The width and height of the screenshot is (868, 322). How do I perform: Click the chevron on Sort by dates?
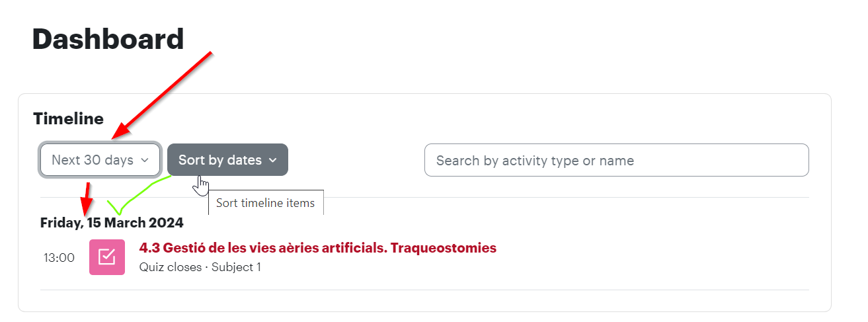point(273,160)
